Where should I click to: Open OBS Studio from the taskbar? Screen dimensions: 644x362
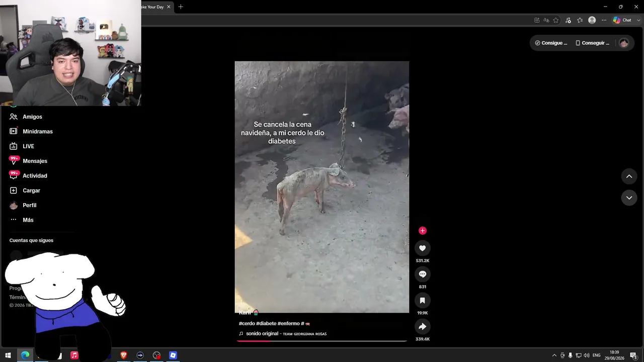click(x=157, y=355)
